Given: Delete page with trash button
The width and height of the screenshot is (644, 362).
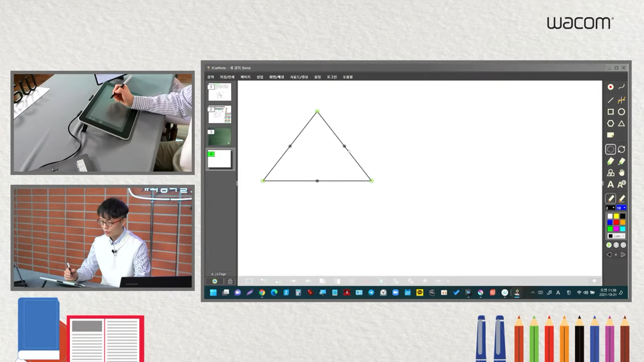Looking at the screenshot, I should pos(230,281).
